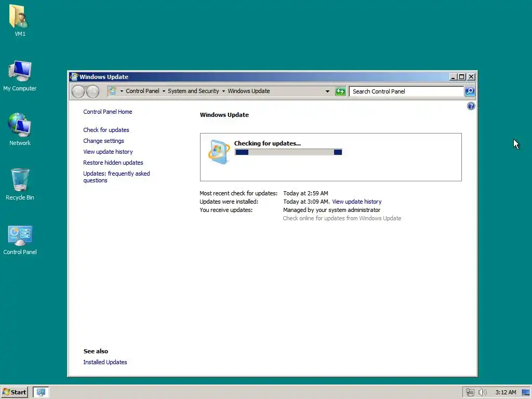Go to Control Panel in the breadcrumb
The image size is (532, 399).
(x=142, y=91)
